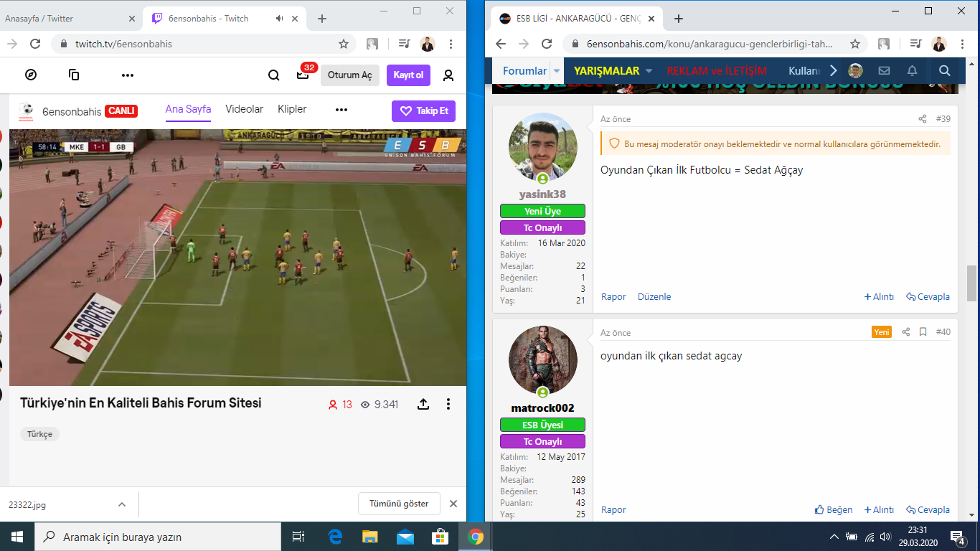Screen dimensions: 980x551
Task: Share post #40 via share icon
Action: pyautogui.click(x=906, y=332)
